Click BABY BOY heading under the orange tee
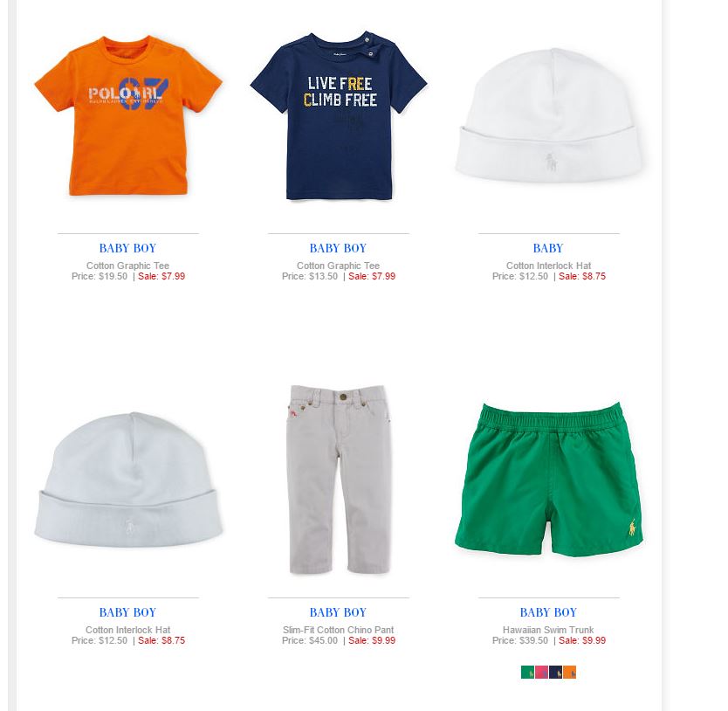Image resolution: width=728 pixels, height=711 pixels. pyautogui.click(x=127, y=248)
